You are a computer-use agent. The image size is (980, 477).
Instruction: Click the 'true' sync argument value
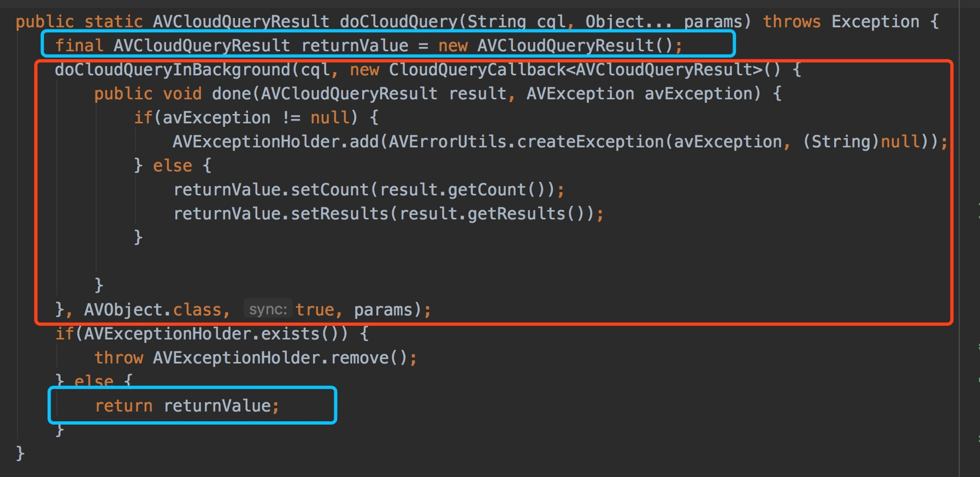tap(315, 310)
